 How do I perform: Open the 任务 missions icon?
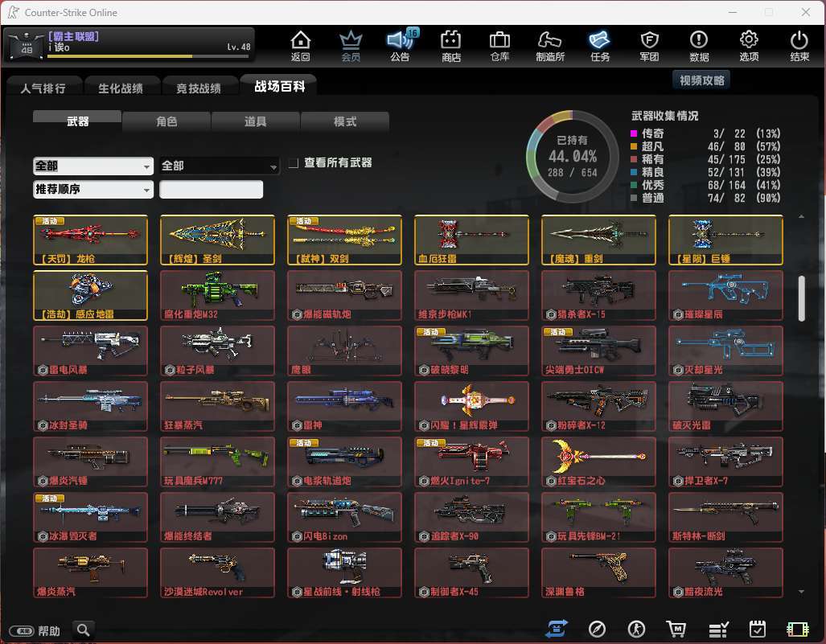pyautogui.click(x=599, y=47)
